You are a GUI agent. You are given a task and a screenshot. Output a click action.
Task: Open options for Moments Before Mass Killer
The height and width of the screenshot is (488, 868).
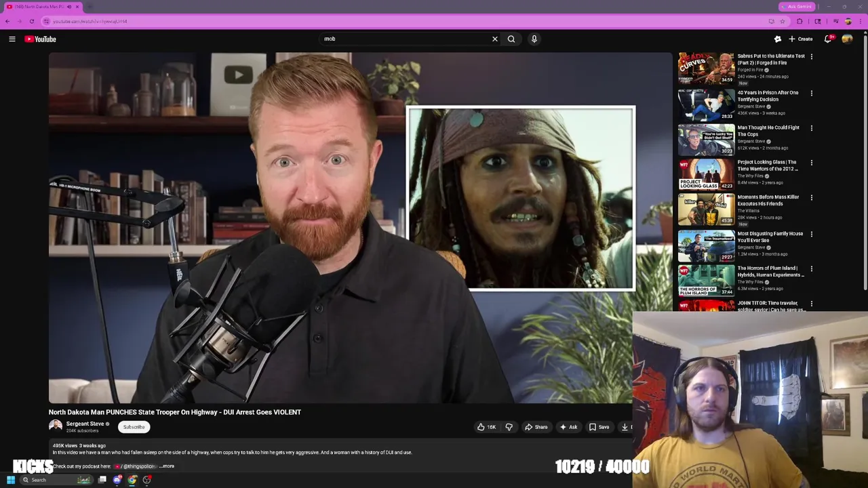(x=811, y=198)
